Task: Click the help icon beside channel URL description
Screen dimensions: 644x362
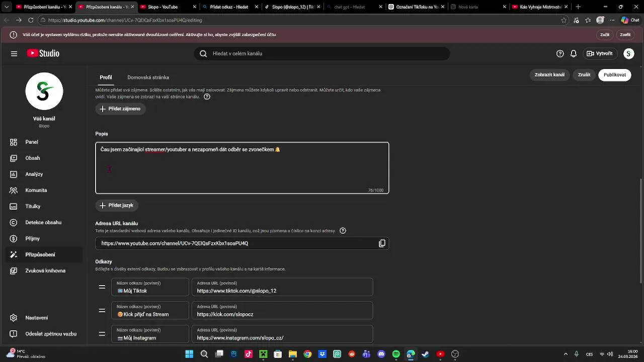Action: (343, 231)
